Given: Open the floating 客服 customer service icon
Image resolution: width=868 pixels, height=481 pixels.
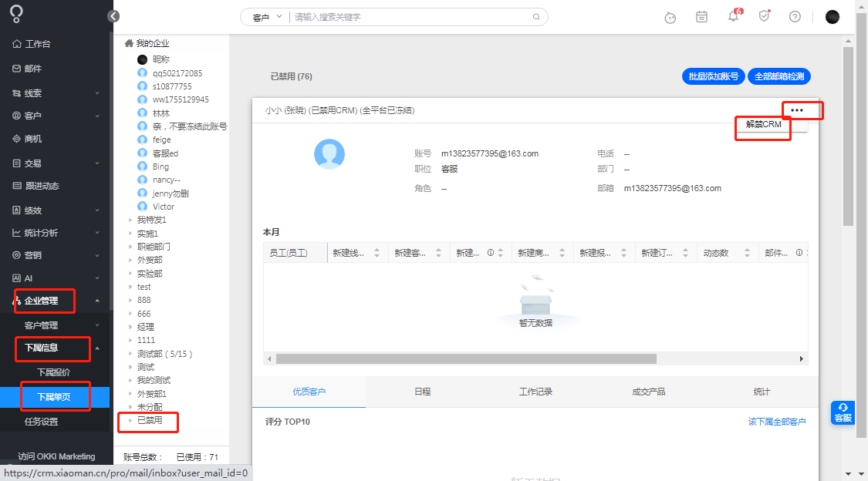Looking at the screenshot, I should [843, 413].
